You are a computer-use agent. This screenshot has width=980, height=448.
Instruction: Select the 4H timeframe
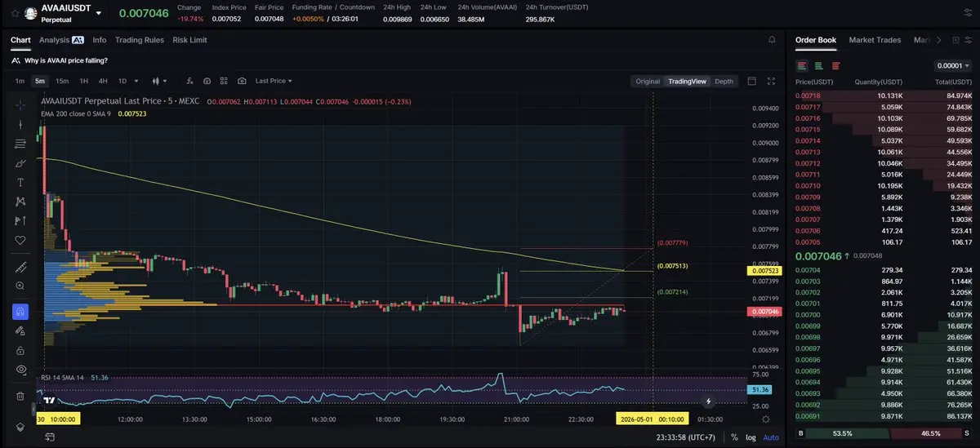pyautogui.click(x=103, y=81)
